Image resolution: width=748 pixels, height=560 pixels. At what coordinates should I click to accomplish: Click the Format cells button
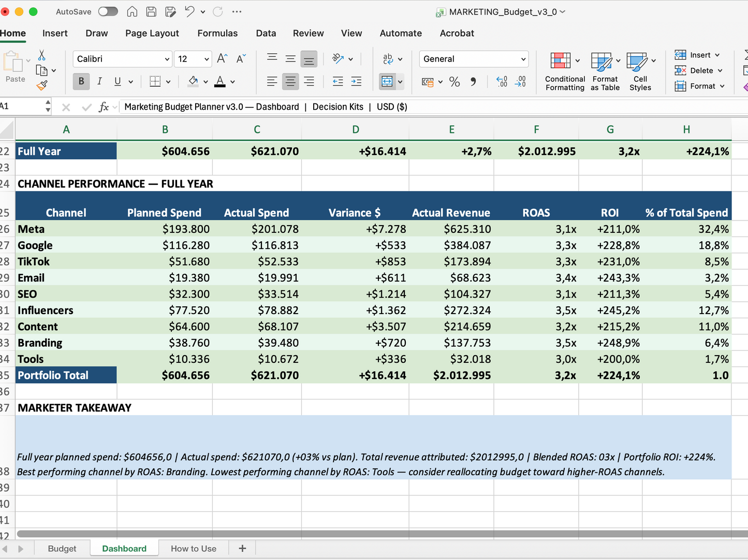coord(699,86)
